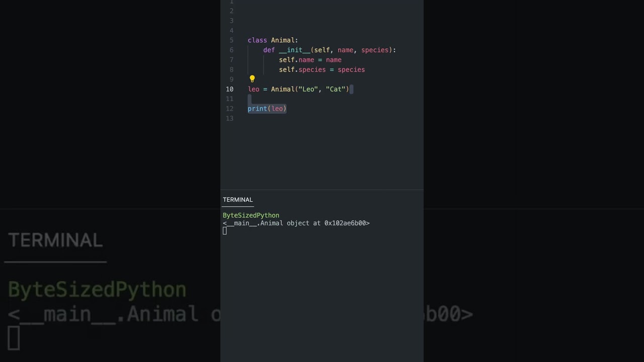The width and height of the screenshot is (644, 362).
Task: Click the '__init__' method name
Action: [294, 50]
